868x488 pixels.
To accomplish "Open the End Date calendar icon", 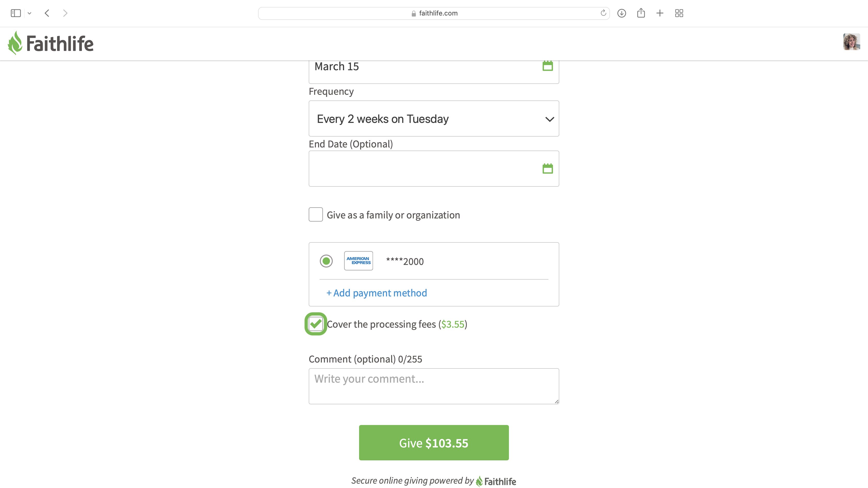I will click(548, 168).
